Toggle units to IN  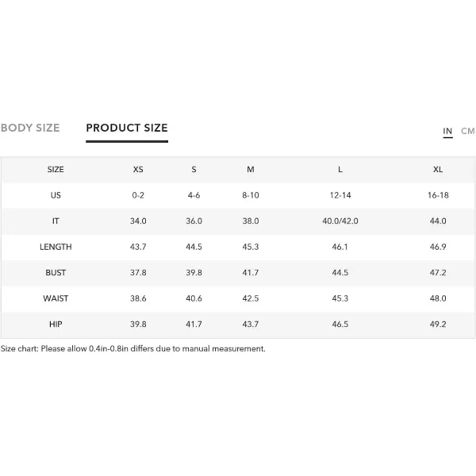pyautogui.click(x=447, y=131)
